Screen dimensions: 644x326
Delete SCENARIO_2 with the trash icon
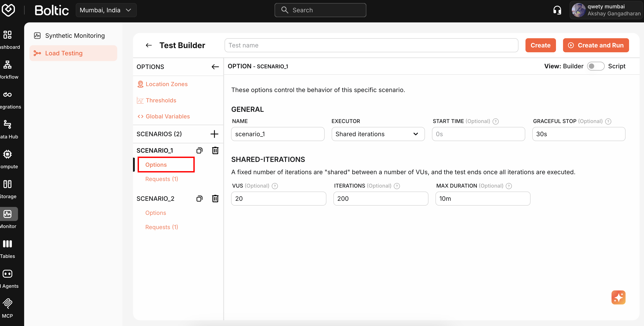point(215,198)
